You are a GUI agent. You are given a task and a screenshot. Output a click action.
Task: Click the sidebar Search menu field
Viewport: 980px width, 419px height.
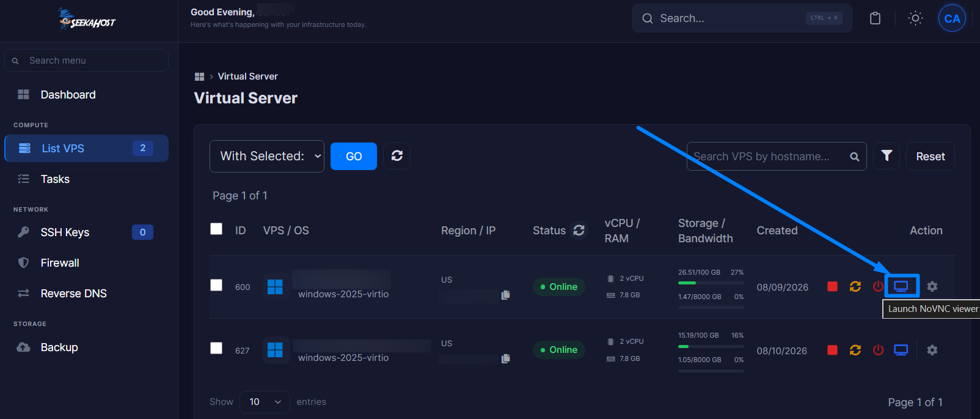click(x=86, y=61)
